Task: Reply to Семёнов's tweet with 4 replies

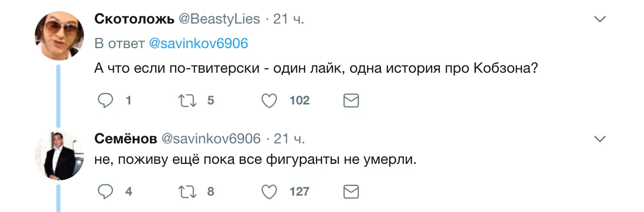Action: pyautogui.click(x=105, y=192)
